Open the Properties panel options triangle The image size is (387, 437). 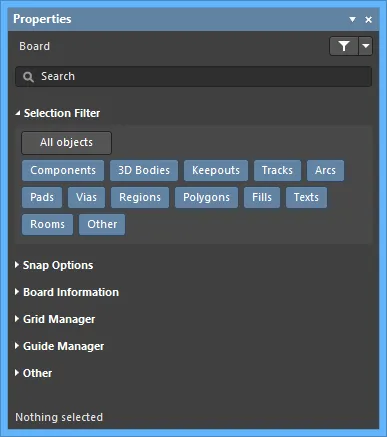tap(352, 20)
